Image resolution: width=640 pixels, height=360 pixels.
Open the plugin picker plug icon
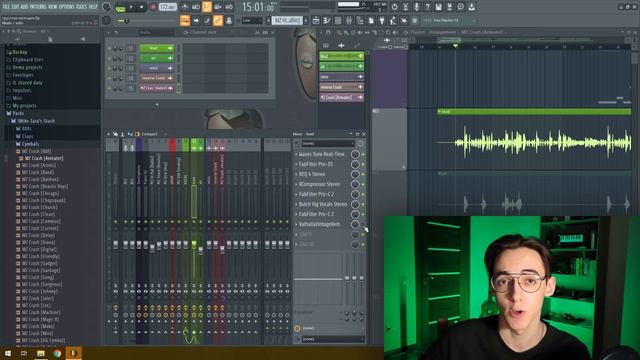point(382,20)
